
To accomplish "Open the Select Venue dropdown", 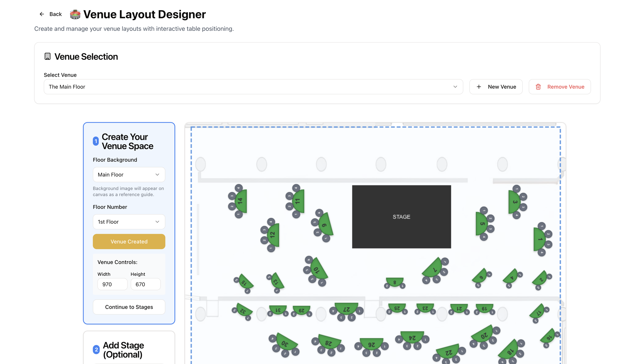I will pyautogui.click(x=253, y=87).
